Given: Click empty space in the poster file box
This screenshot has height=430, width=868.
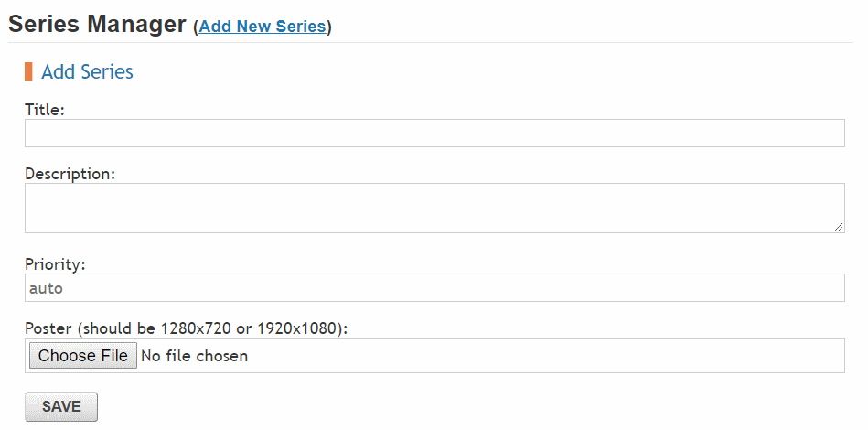Looking at the screenshot, I should pos(549,356).
